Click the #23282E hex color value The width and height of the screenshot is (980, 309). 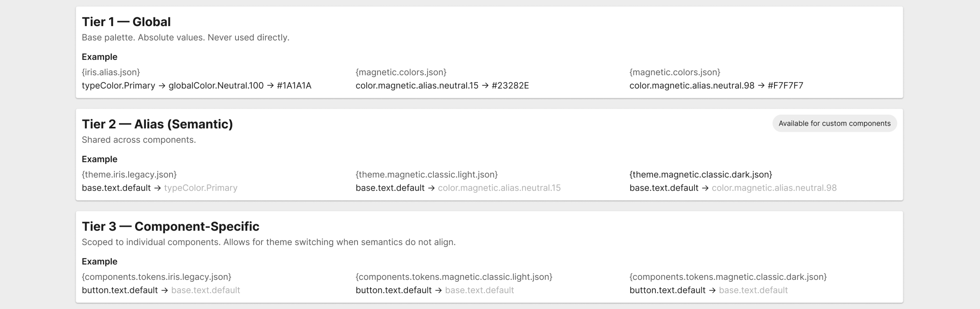click(510, 85)
